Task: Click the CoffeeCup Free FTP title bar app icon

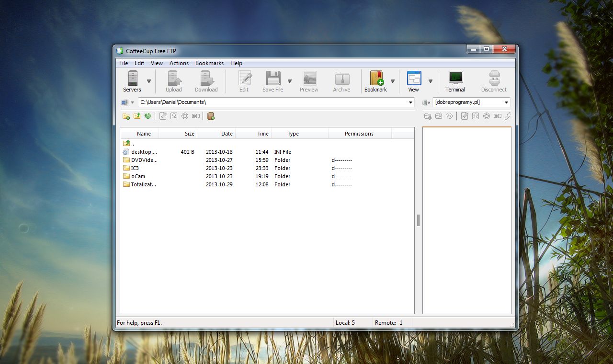Action: (x=120, y=51)
